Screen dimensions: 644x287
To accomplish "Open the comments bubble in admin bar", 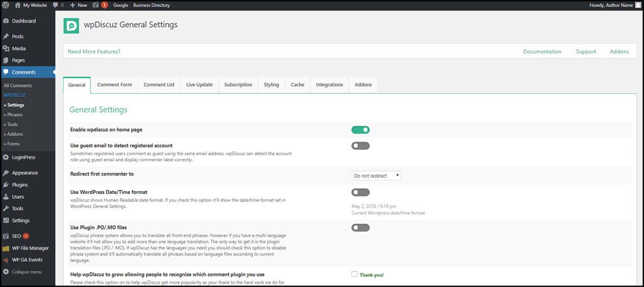I will click(55, 5).
